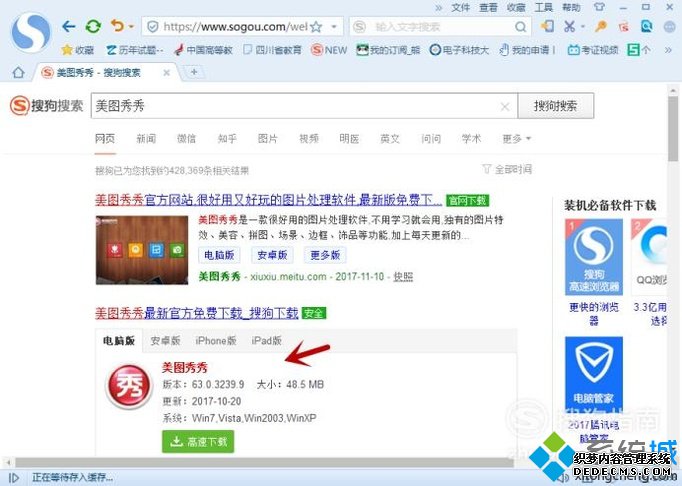Open the 快照 cached page link
The height and width of the screenshot is (486, 682).
coord(403,277)
